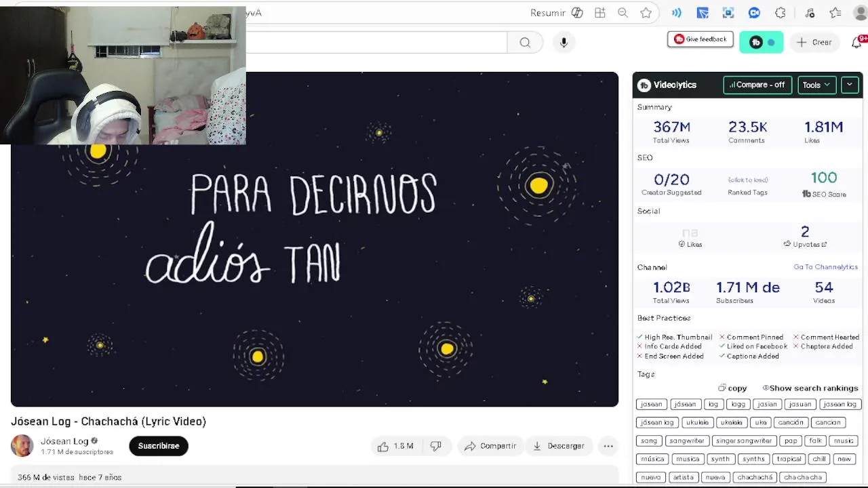This screenshot has height=488, width=868.
Task: Click the Jósean Log channel avatar
Action: [x=22, y=445]
